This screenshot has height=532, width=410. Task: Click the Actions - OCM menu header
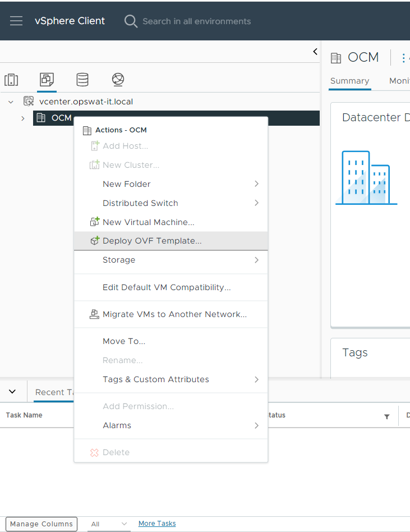pos(121,130)
